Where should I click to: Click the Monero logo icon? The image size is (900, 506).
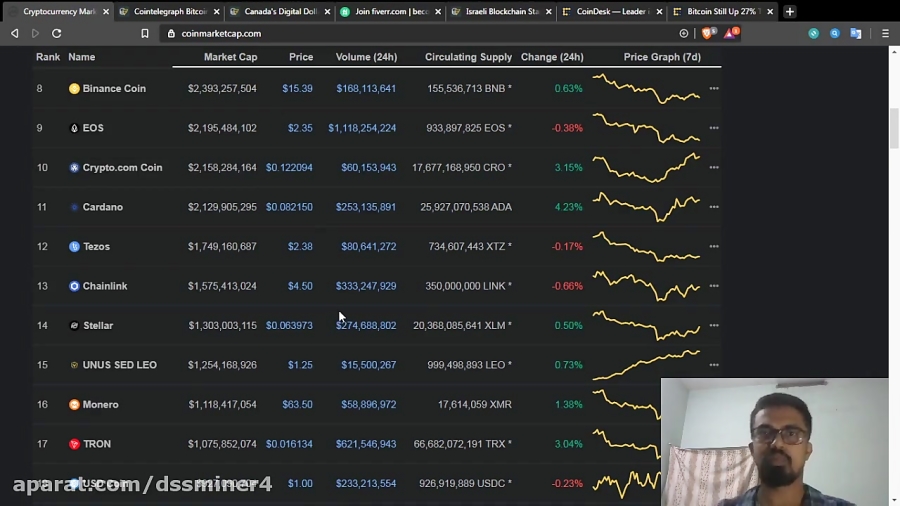(x=74, y=404)
